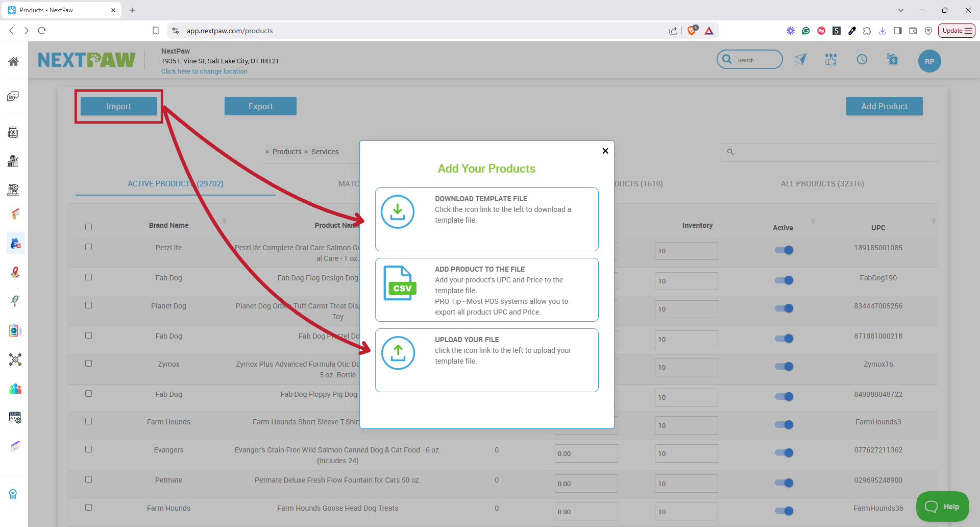Open the storefront shop sidebar icon
The height and width of the screenshot is (527, 980).
(15, 214)
